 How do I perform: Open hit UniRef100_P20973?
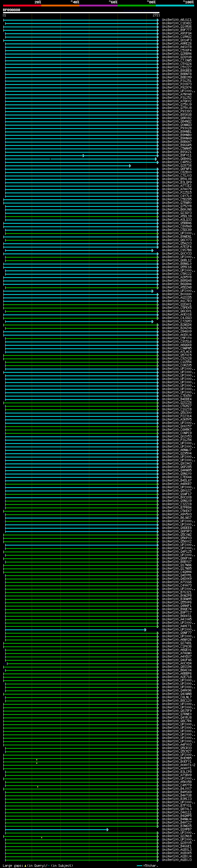pos(176,84)
